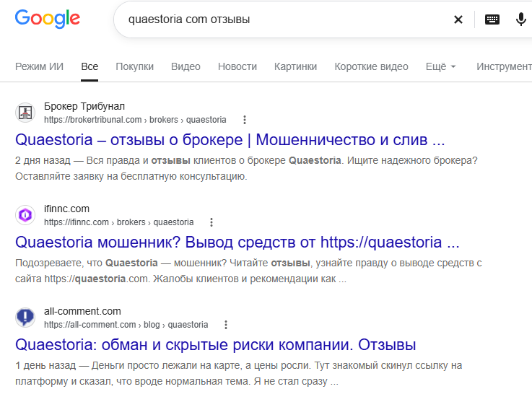This screenshot has width=532, height=402.
Task: Open the Quaestoria – отзывы о брокере link
Action: [x=230, y=140]
